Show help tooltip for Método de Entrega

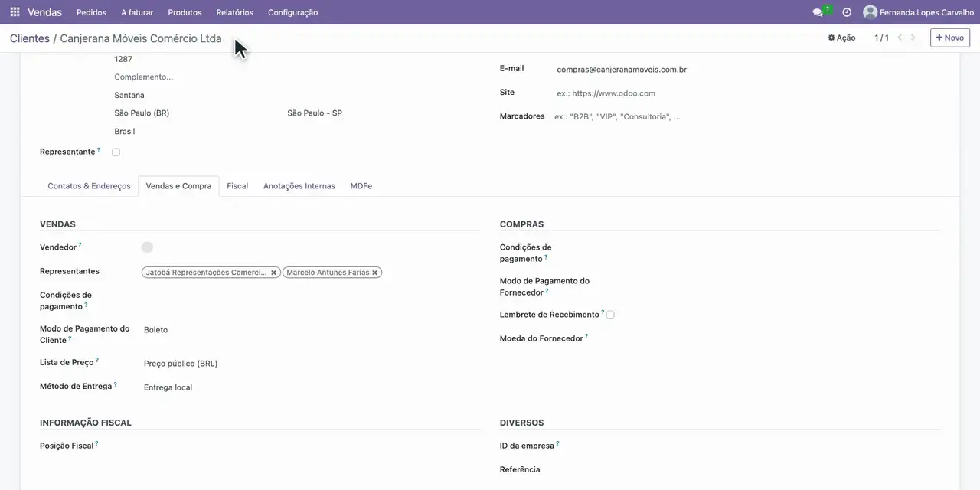point(116,384)
